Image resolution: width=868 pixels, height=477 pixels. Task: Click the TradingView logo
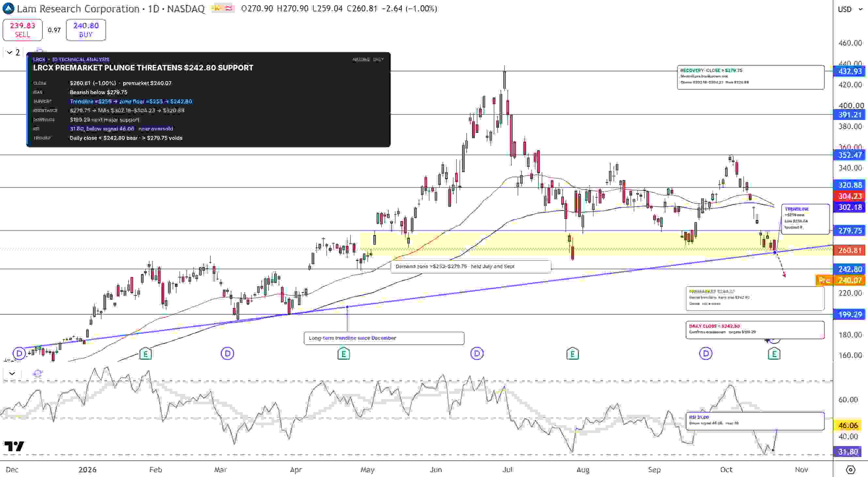click(14, 446)
